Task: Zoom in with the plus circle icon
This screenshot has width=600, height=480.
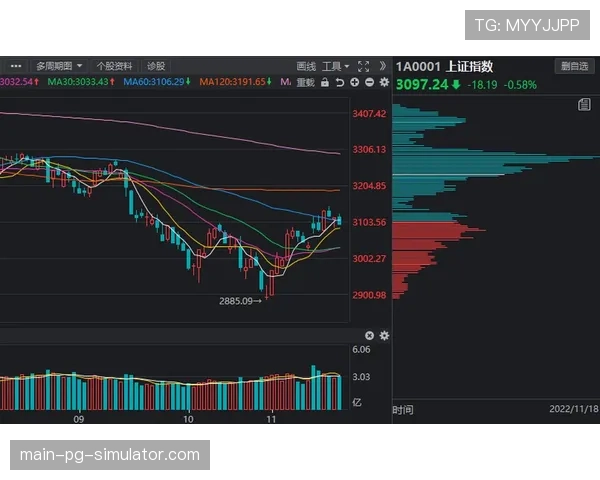Action: [x=355, y=82]
